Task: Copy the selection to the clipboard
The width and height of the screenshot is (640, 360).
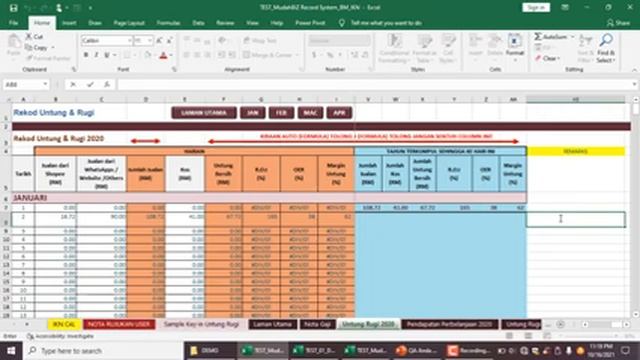Action: (37, 47)
